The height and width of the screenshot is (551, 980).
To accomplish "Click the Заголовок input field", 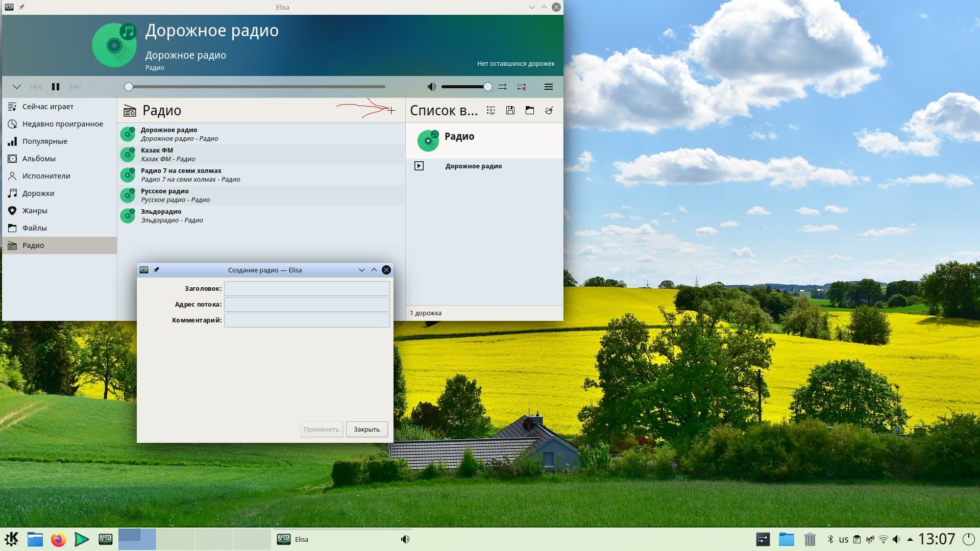I will point(307,289).
